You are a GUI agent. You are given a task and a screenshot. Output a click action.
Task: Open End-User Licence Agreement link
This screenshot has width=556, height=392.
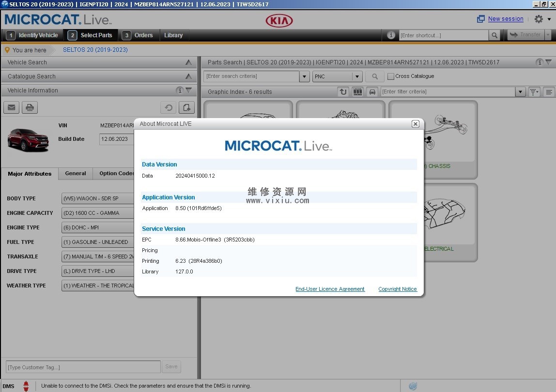point(330,289)
